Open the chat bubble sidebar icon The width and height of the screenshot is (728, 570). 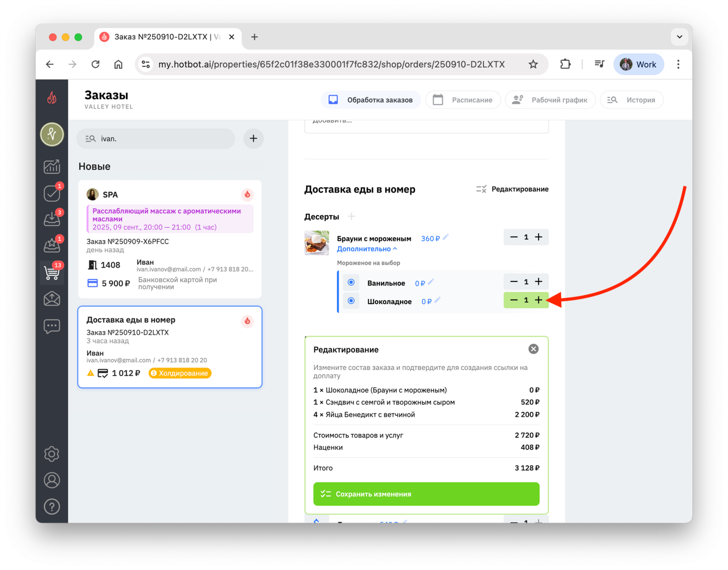tap(52, 326)
